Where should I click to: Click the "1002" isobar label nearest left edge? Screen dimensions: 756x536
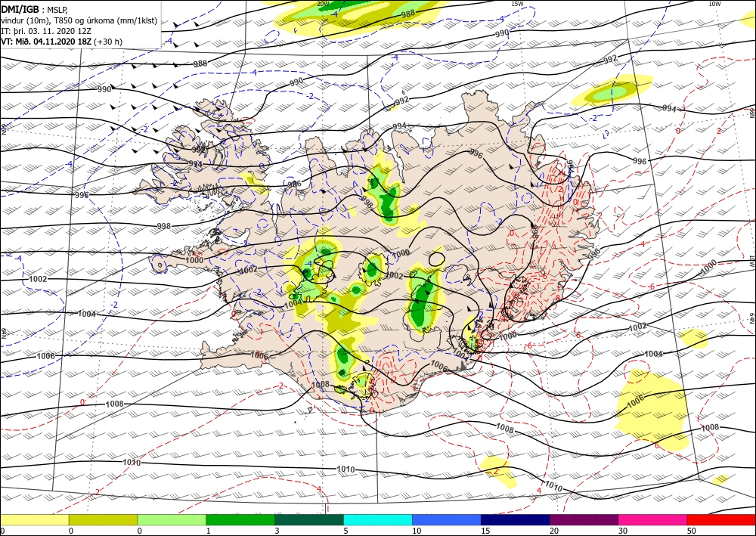pyautogui.click(x=38, y=279)
